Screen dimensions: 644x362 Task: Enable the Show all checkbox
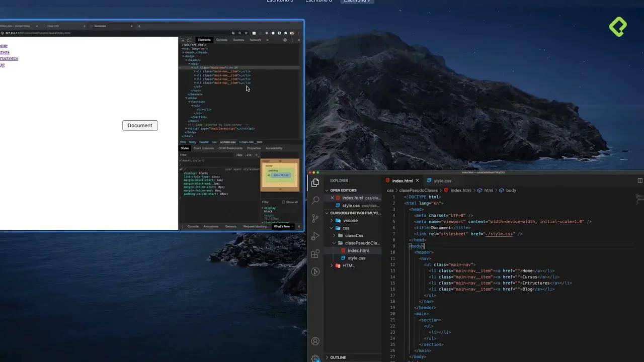tap(283, 202)
